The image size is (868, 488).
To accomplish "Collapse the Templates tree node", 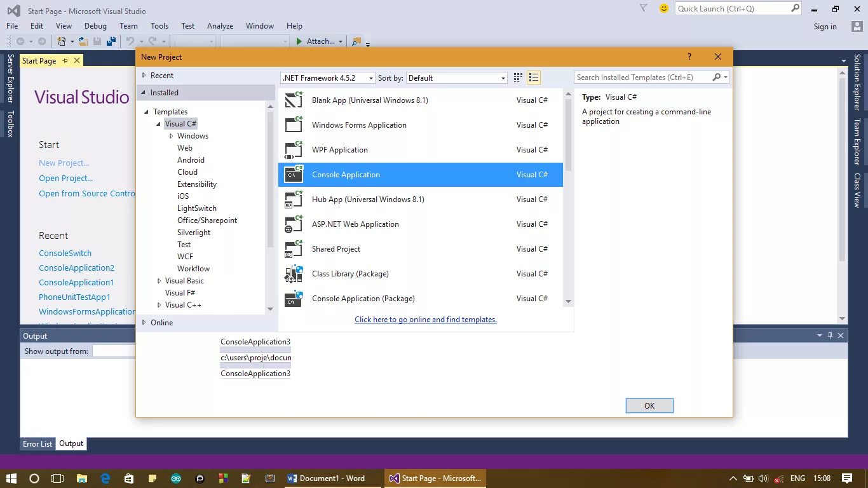I will [x=147, y=112].
